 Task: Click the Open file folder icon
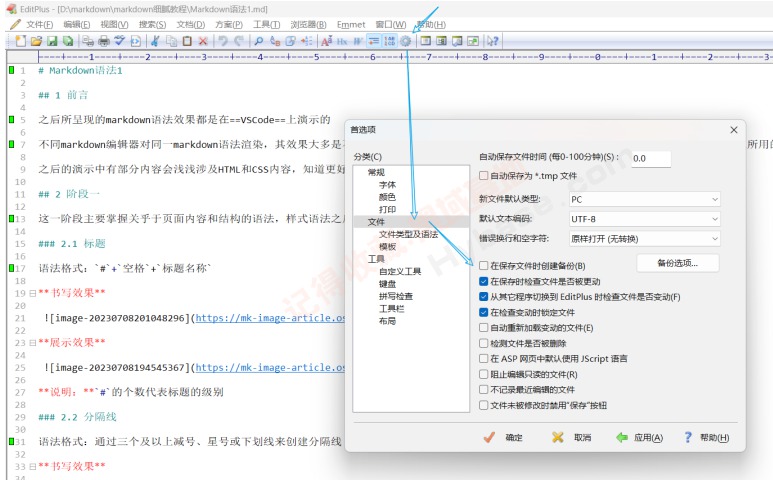[x=36, y=41]
